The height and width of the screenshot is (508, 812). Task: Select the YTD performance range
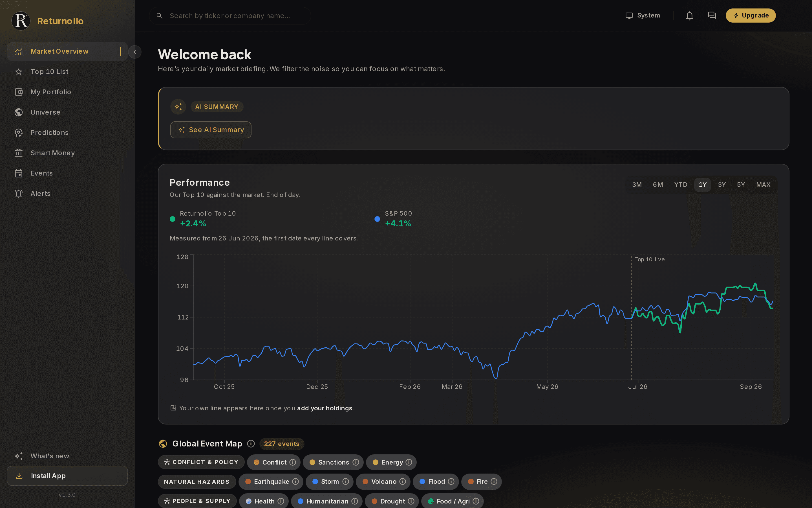pyautogui.click(x=680, y=185)
